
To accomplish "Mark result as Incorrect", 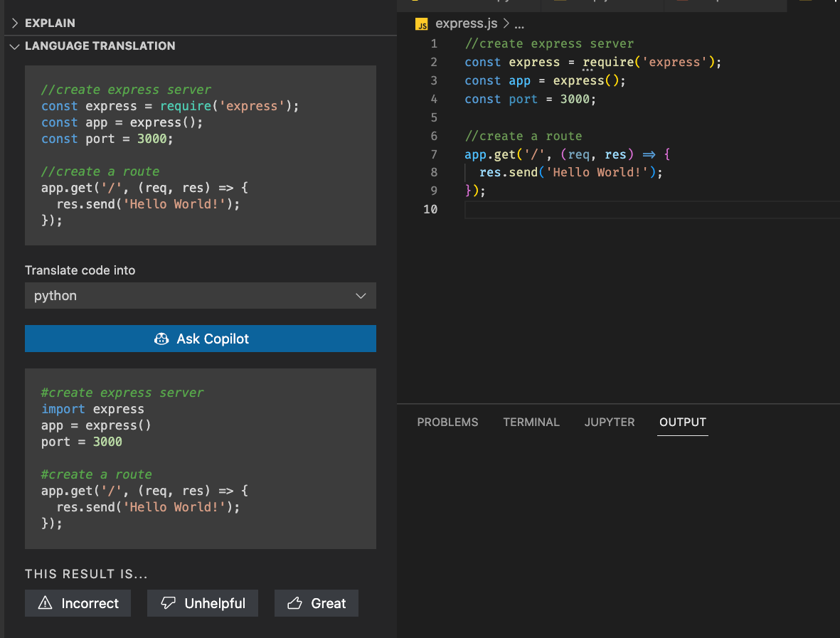I will pyautogui.click(x=78, y=603).
